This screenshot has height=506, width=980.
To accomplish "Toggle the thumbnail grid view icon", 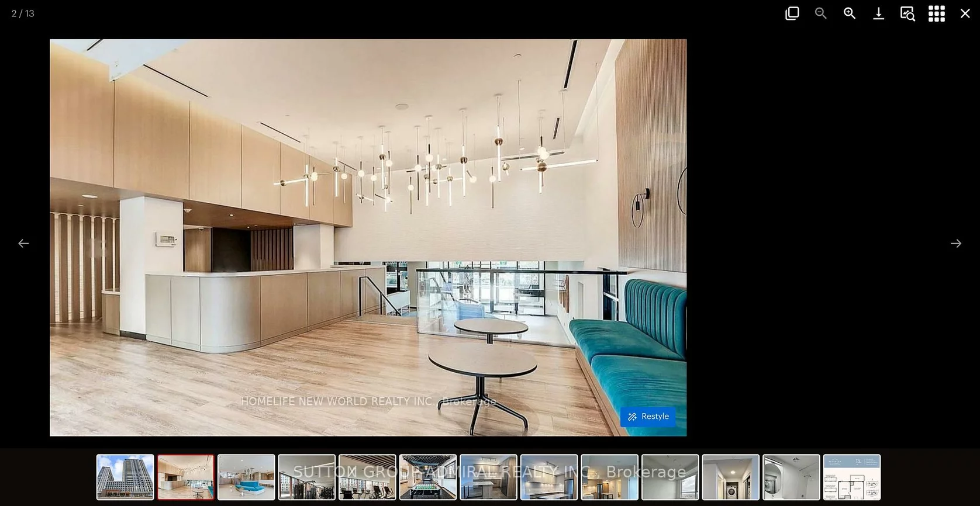I will point(936,13).
